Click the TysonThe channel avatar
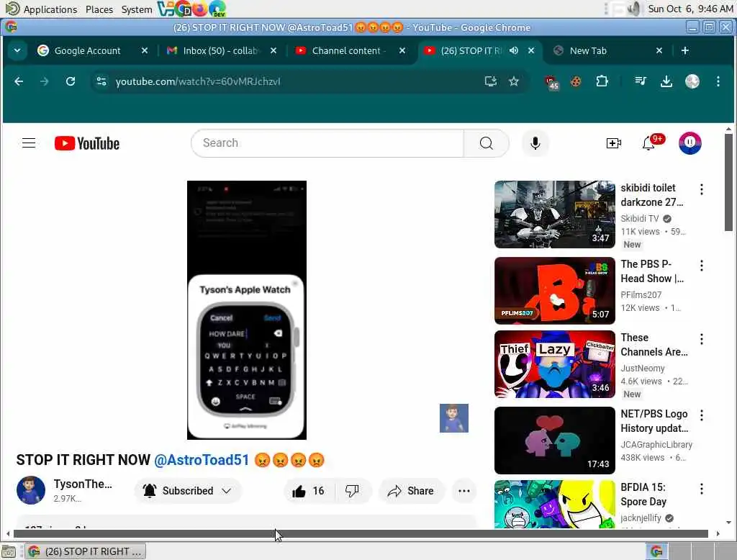The width and height of the screenshot is (737, 560). [x=30, y=490]
